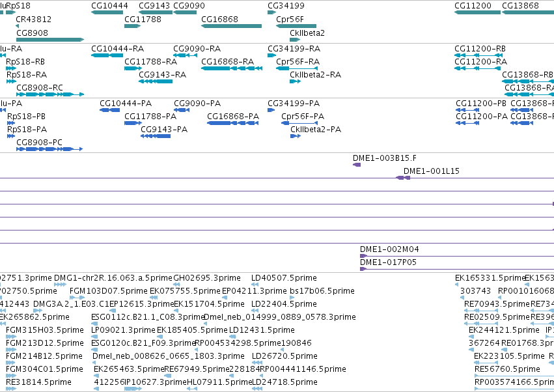Click transcript CG11200-RB
This screenshot has height=392, width=554.
[x=477, y=55]
